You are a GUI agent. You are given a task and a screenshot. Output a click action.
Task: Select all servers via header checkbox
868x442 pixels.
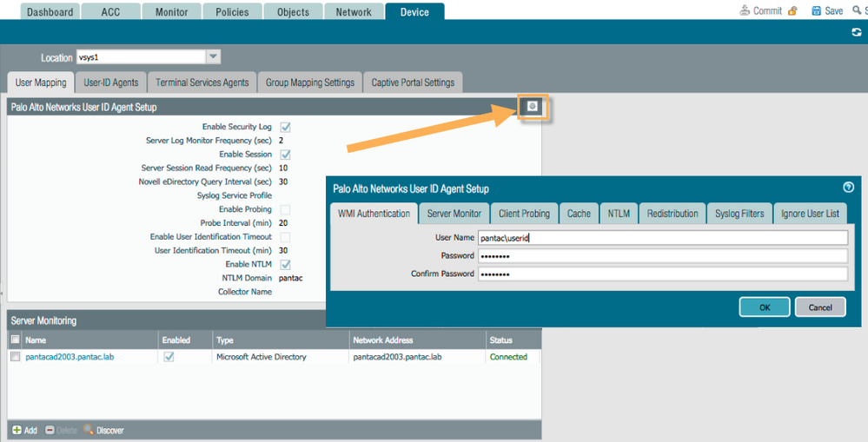16,340
